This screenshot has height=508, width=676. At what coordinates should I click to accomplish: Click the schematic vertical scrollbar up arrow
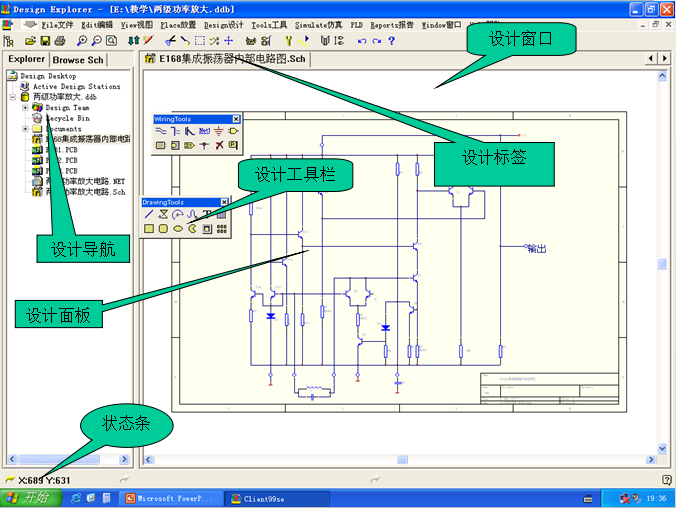point(662,76)
